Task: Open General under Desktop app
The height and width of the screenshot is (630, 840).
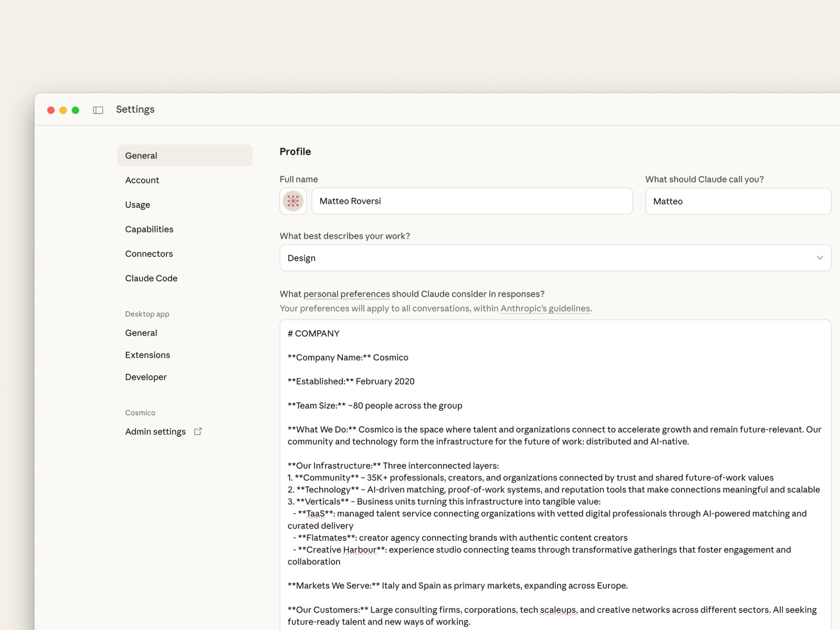Action: [x=141, y=332]
